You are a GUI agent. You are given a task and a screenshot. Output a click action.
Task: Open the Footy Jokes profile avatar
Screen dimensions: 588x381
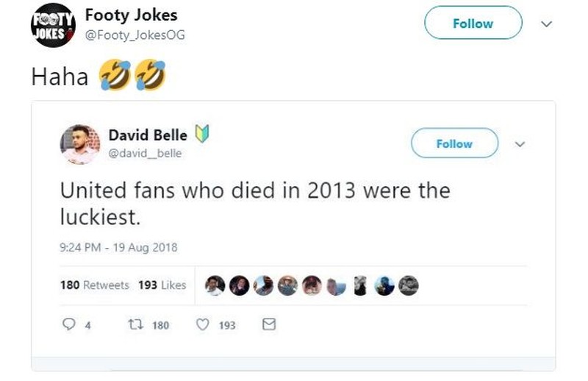pyautogui.click(x=53, y=25)
